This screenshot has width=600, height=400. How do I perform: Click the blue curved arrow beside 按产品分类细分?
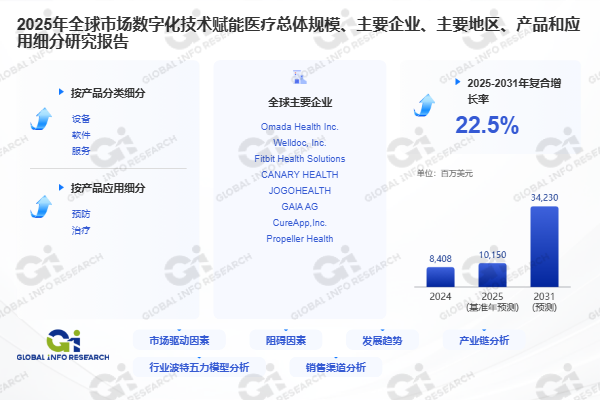tap(41, 119)
